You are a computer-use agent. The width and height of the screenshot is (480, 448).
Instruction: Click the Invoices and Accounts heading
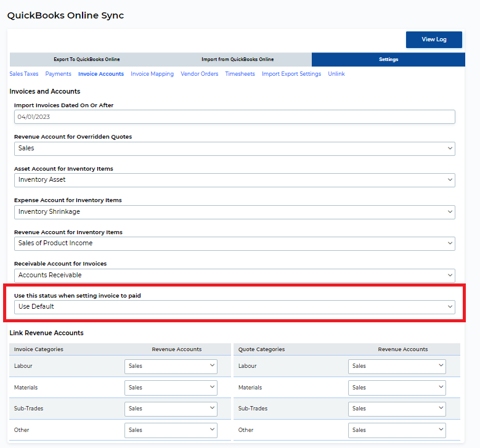[45, 91]
